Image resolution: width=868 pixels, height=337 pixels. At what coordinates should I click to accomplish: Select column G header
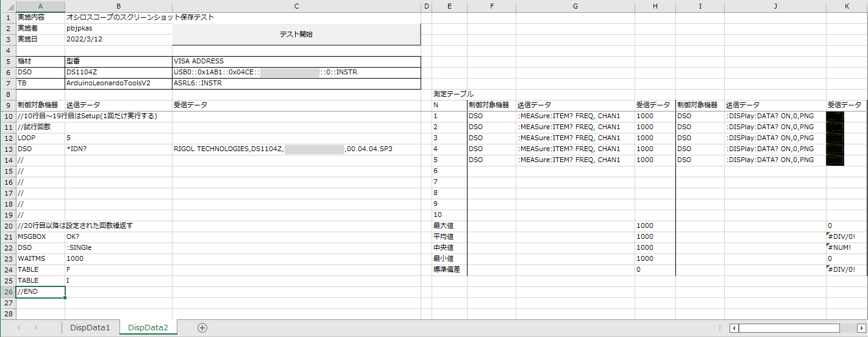pyautogui.click(x=575, y=6)
